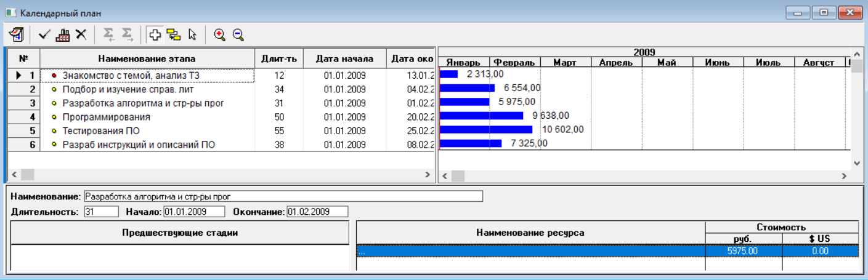Click the Окончание date field
Viewport: 868px width, 280px height.
317,212
